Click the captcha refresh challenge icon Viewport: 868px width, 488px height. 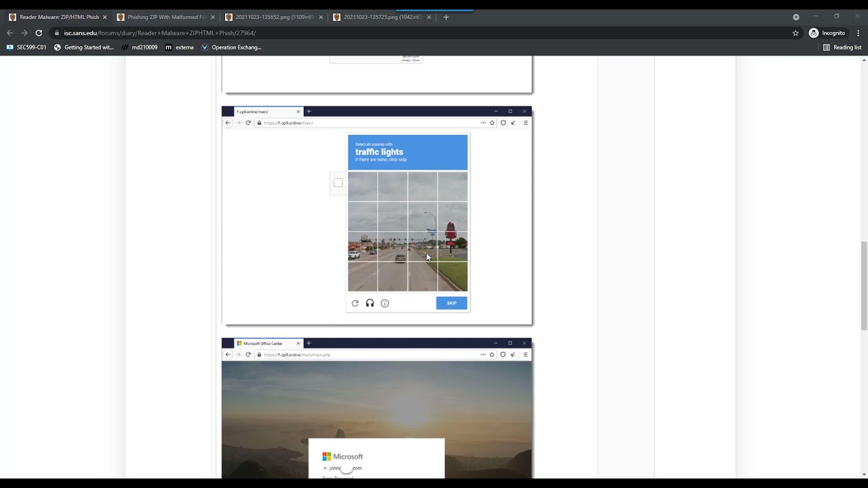coord(355,303)
